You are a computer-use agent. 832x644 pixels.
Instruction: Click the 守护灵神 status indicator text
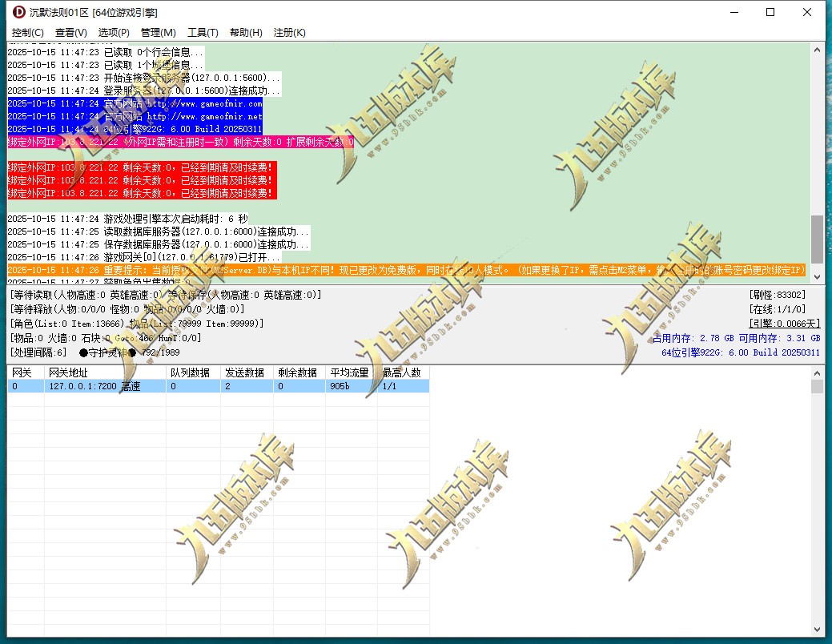(x=108, y=352)
